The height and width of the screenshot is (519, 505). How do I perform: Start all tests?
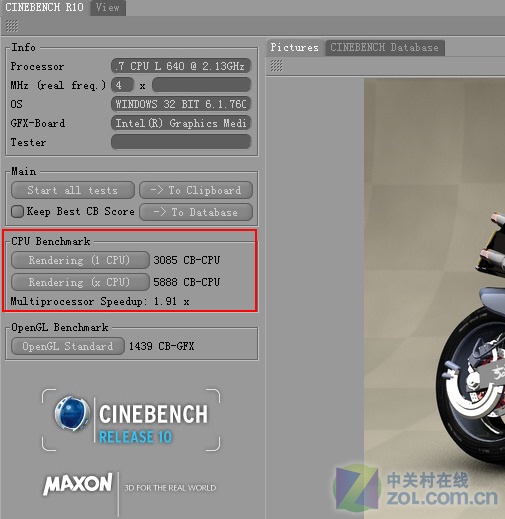tap(73, 190)
